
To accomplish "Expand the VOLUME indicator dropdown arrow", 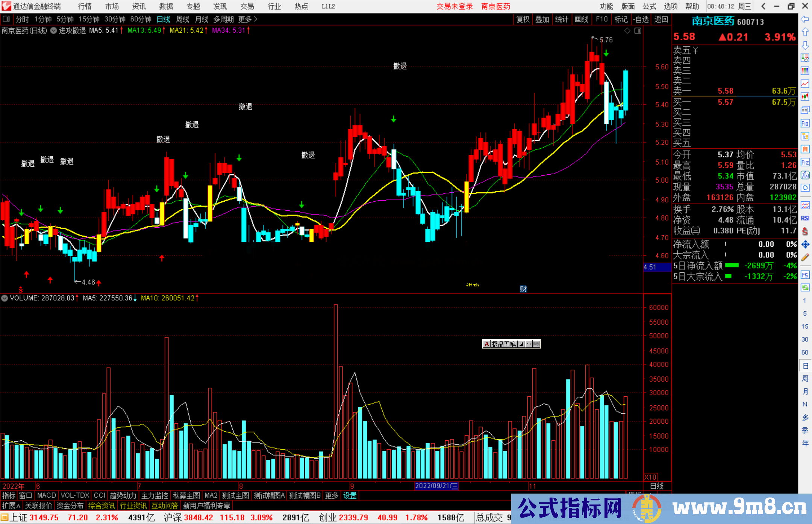I will (x=5, y=298).
